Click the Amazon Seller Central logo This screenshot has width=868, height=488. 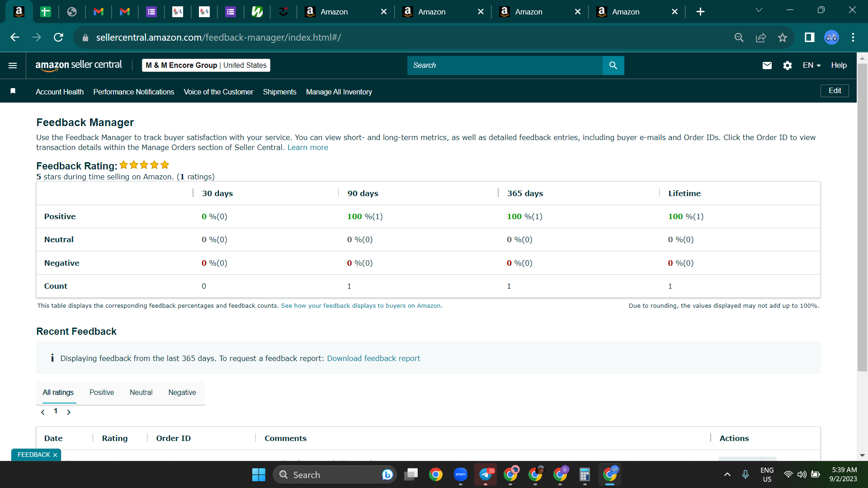[x=79, y=66]
